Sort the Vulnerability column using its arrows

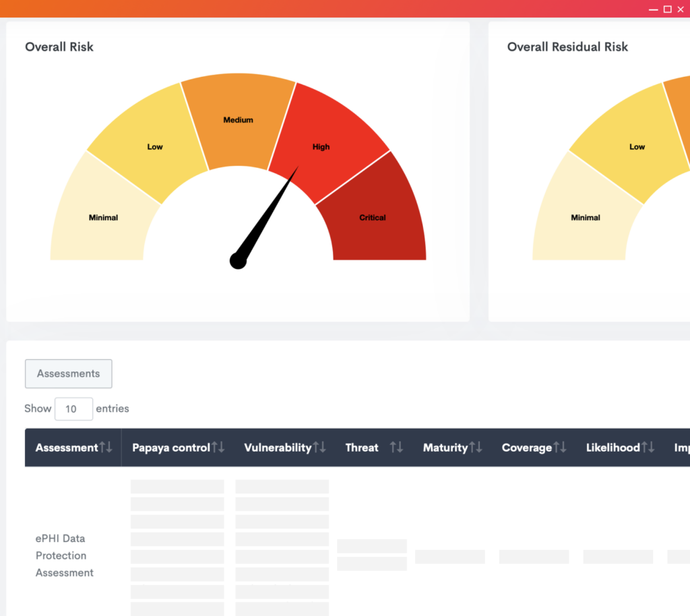(319, 447)
